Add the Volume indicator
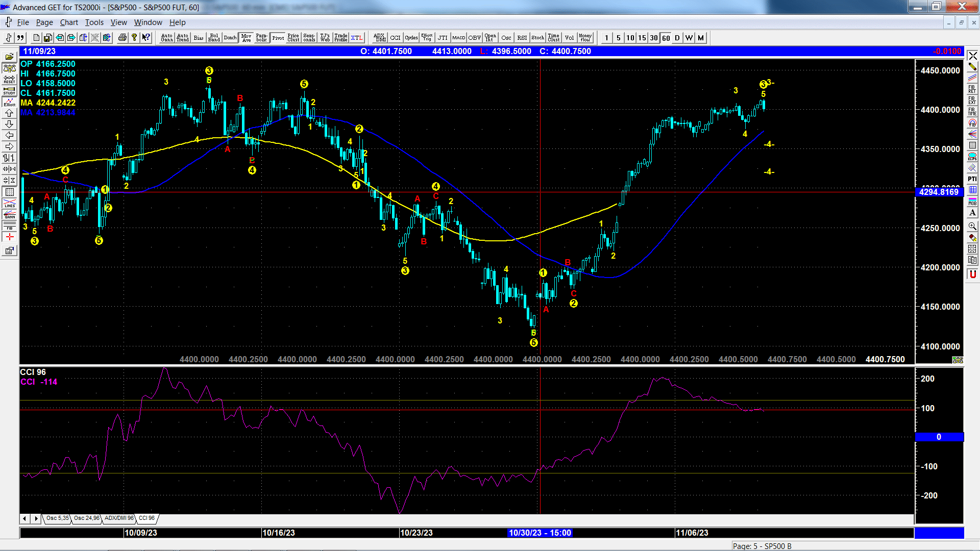Image resolution: width=980 pixels, height=551 pixels. (x=569, y=38)
